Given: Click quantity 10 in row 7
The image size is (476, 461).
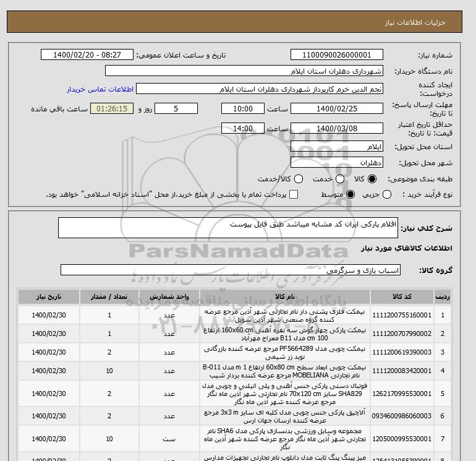Looking at the screenshot, I should (109, 439).
